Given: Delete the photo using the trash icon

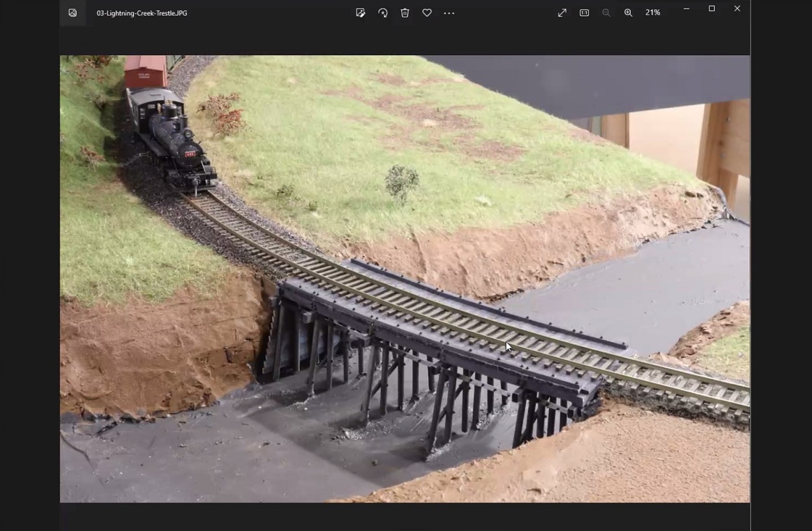Looking at the screenshot, I should (x=405, y=13).
